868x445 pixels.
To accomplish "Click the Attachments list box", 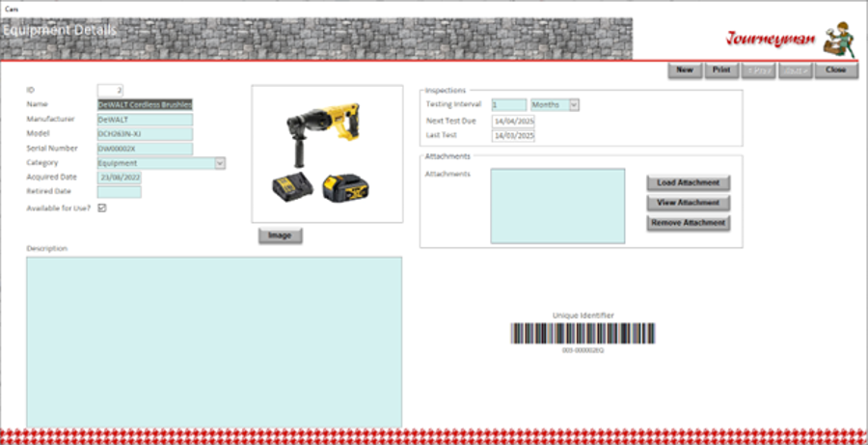I will pyautogui.click(x=557, y=207).
